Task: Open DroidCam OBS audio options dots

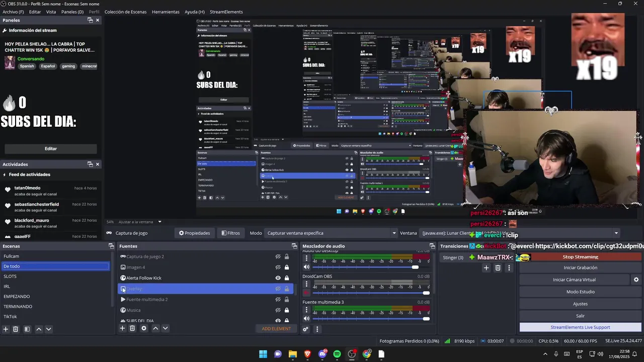Action: pos(306,285)
